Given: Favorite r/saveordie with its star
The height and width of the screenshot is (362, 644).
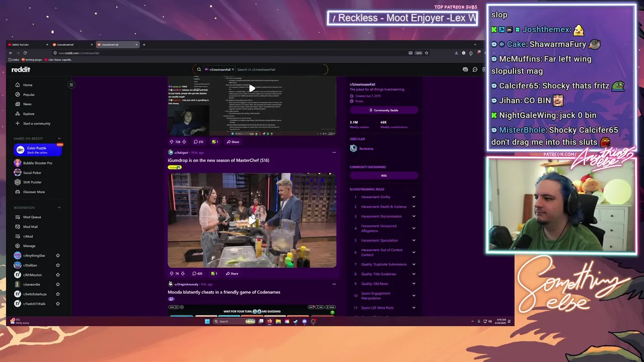Looking at the screenshot, I should [58, 285].
